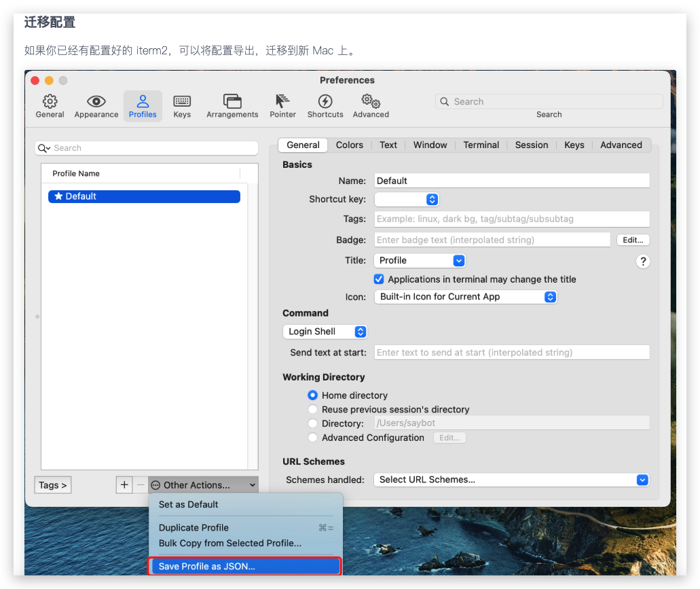Open the Keys preferences toolbar icon

coord(182,106)
